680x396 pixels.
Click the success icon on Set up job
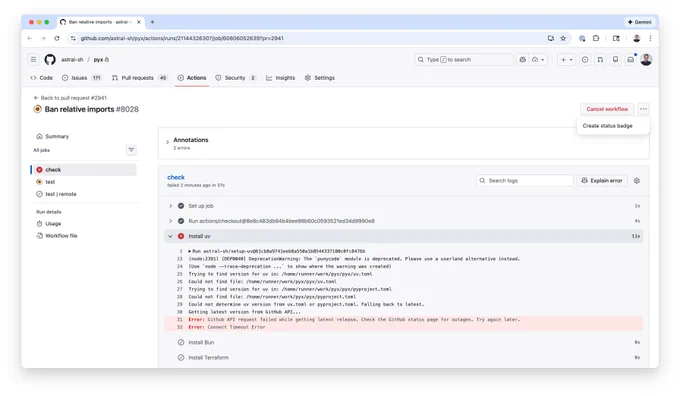coord(181,206)
